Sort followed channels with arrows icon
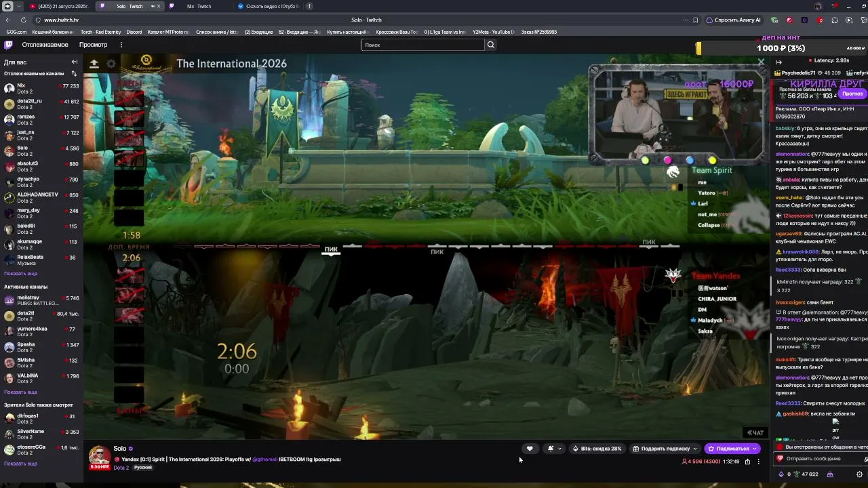Screen dimensions: 868x488 [74, 73]
